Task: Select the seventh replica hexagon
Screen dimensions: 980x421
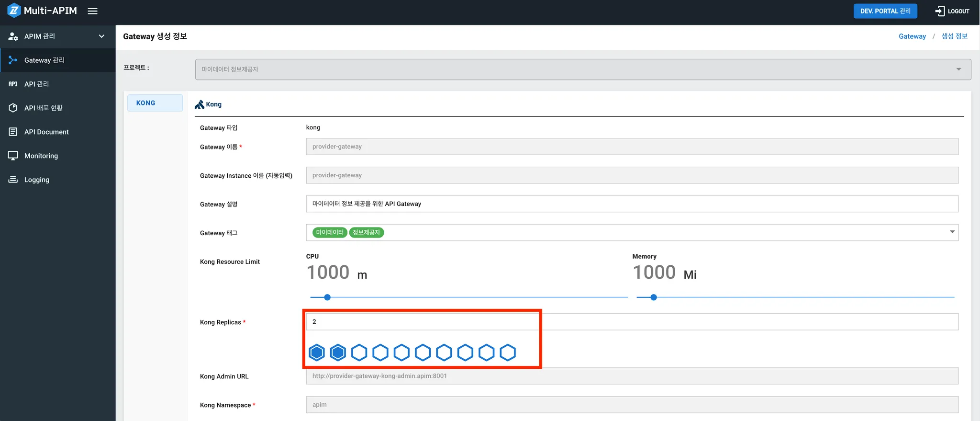Action: pos(444,353)
